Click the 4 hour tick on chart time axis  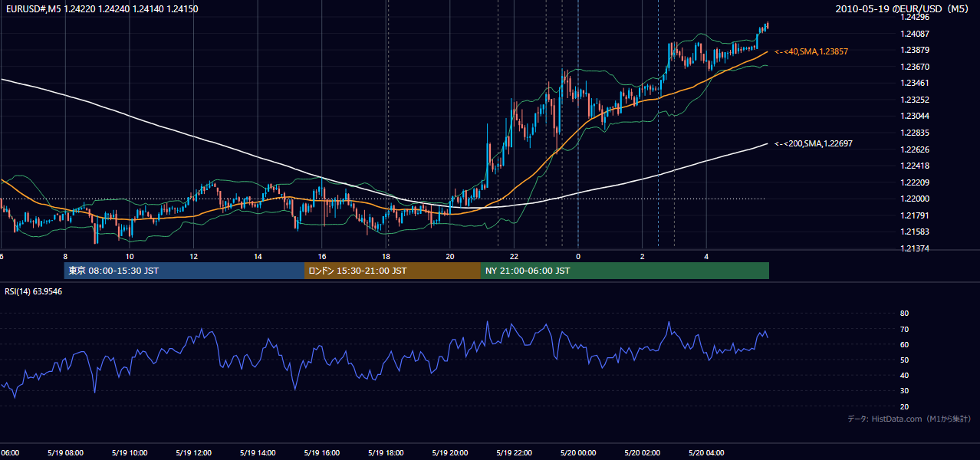pyautogui.click(x=707, y=256)
